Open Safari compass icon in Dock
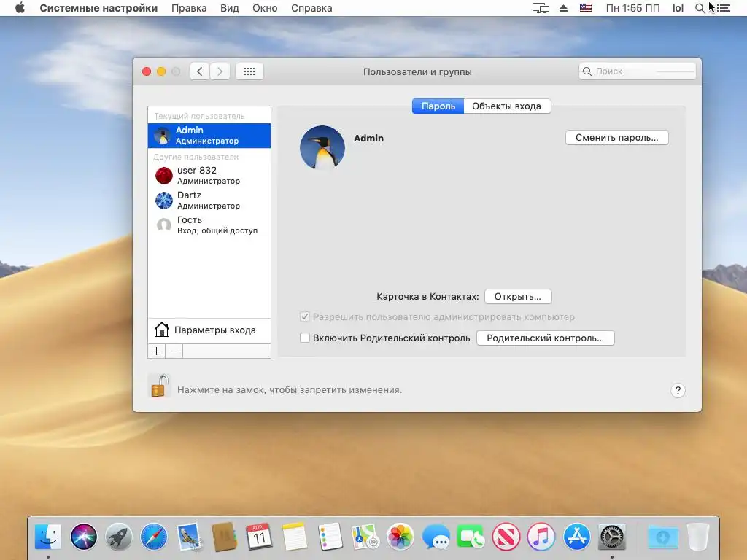747x560 pixels. pyautogui.click(x=154, y=537)
